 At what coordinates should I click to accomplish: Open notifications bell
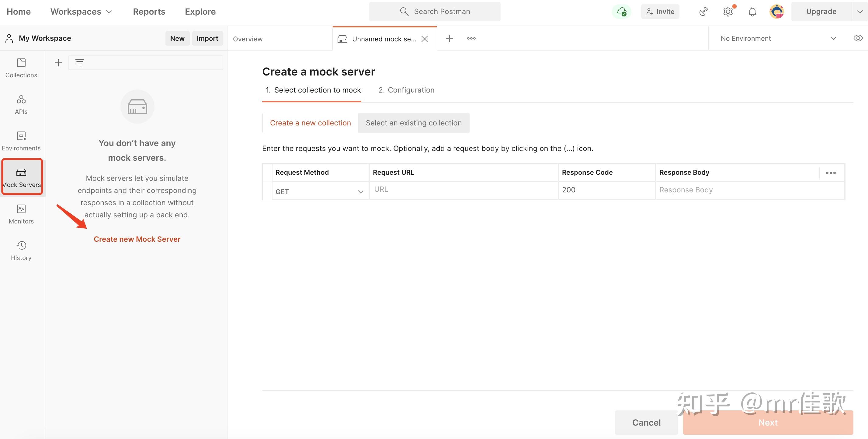point(752,12)
